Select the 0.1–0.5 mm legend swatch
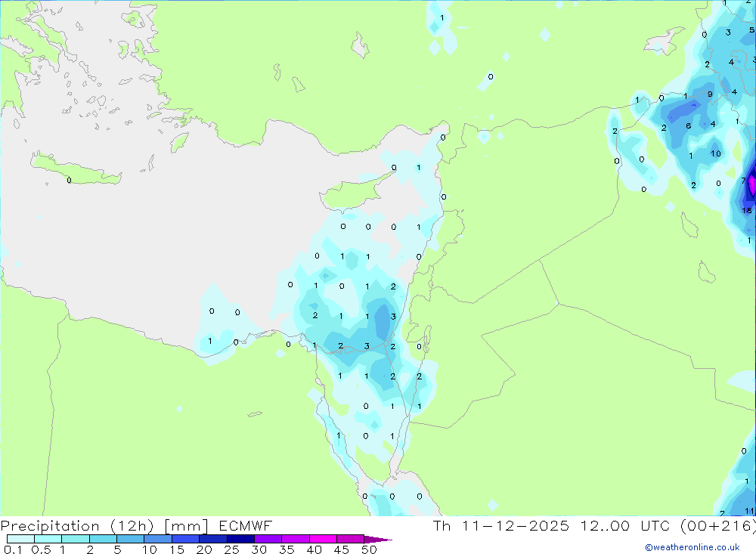This screenshot has width=756, height=554. click(20, 539)
